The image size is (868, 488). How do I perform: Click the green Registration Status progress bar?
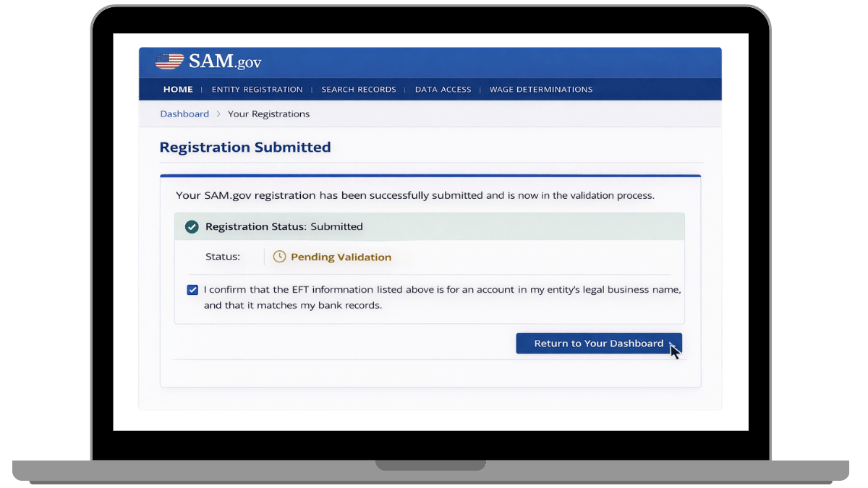pyautogui.click(x=429, y=226)
